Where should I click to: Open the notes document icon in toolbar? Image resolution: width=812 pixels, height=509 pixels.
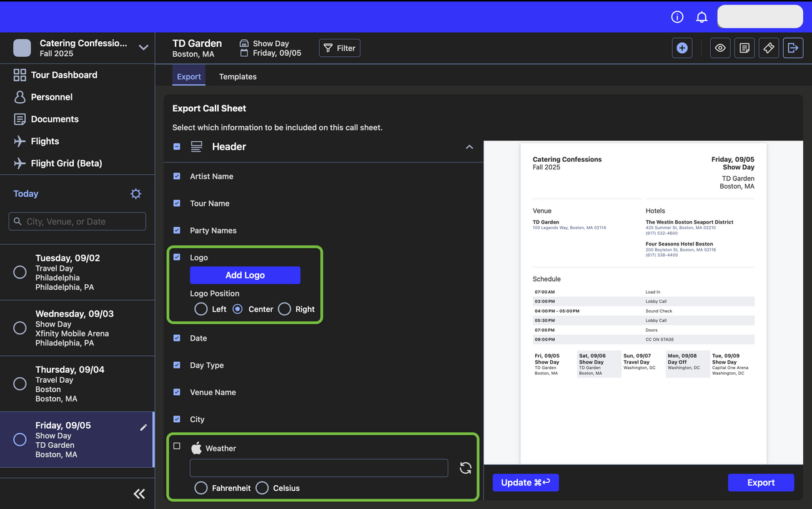tap(745, 48)
